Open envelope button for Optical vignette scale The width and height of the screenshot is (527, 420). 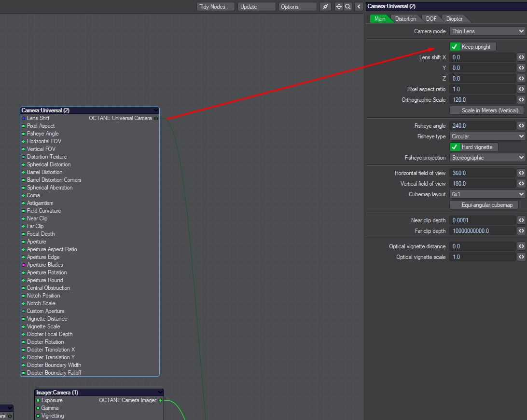click(521, 257)
